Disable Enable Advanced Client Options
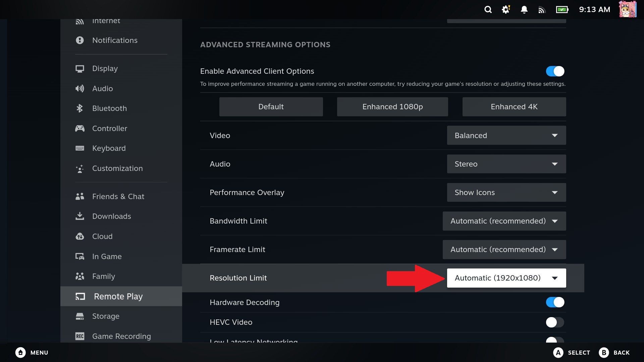The width and height of the screenshot is (644, 362). click(x=555, y=71)
